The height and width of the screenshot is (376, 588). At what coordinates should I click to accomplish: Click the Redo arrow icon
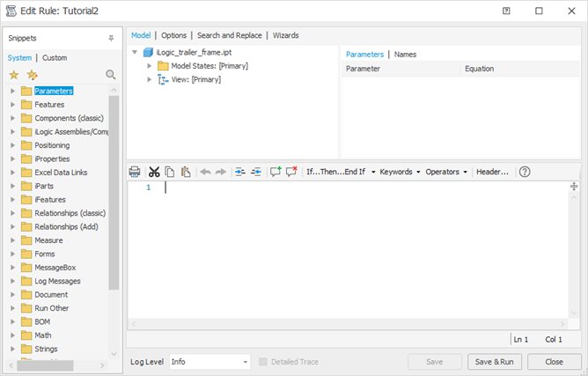coord(221,172)
